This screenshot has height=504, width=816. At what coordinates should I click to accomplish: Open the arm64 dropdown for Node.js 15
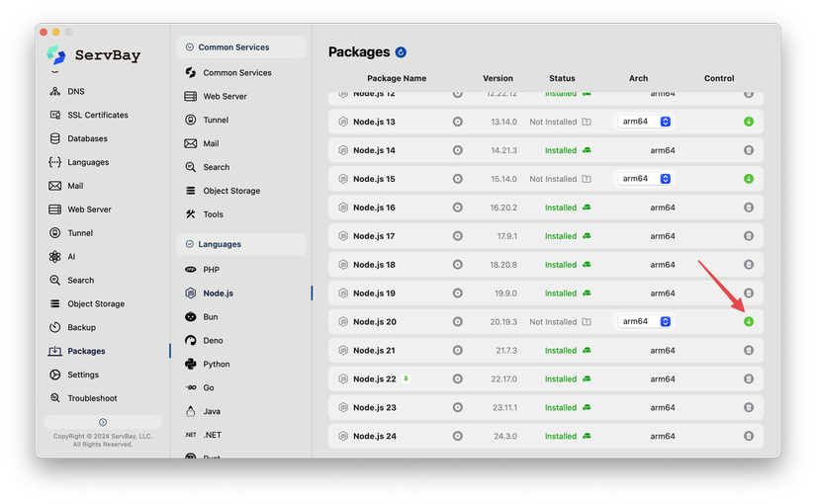click(645, 179)
